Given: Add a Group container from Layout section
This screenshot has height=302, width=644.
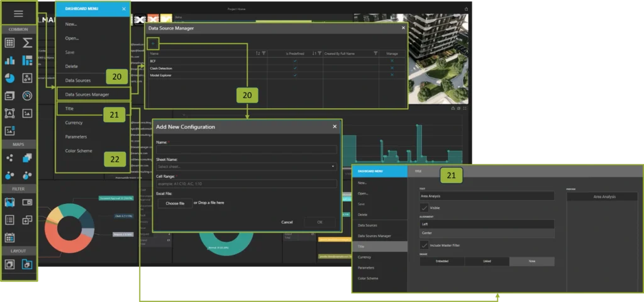Looking at the screenshot, I should click(10, 264).
